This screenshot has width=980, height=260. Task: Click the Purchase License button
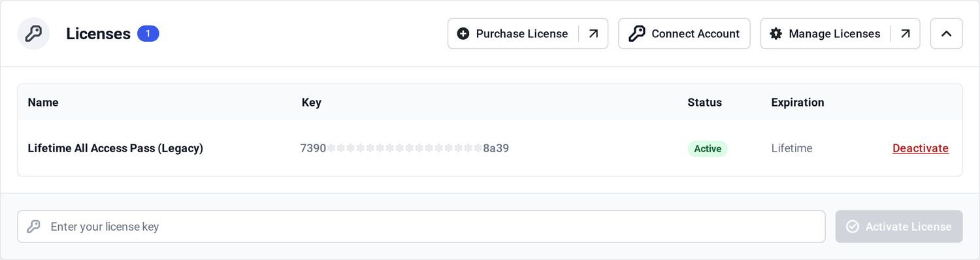[528, 33]
